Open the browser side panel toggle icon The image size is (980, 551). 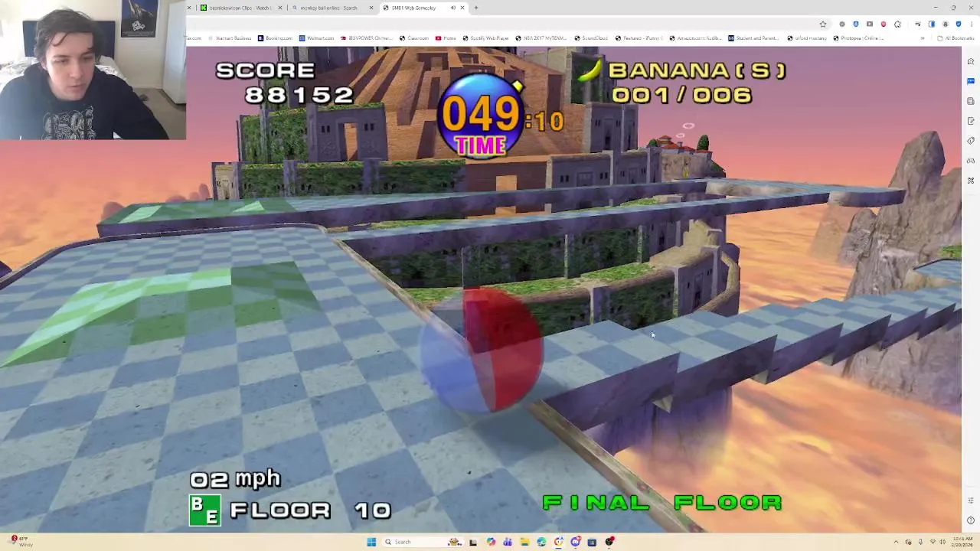(932, 24)
